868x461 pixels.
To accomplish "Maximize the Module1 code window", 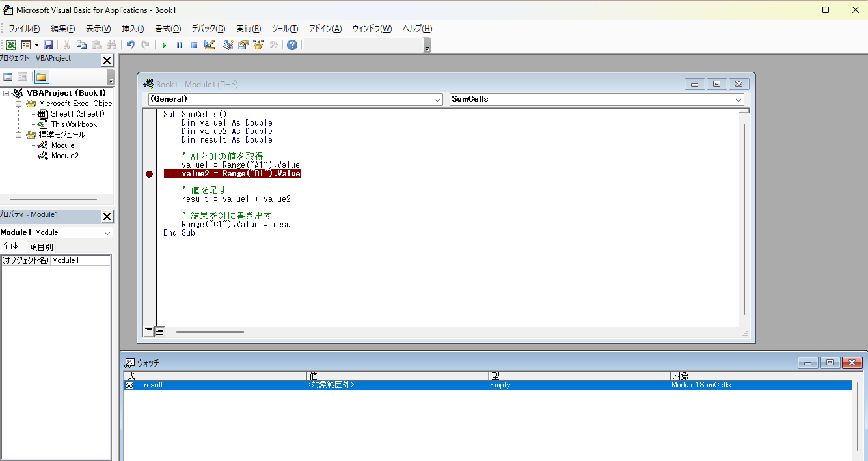I will [x=716, y=84].
